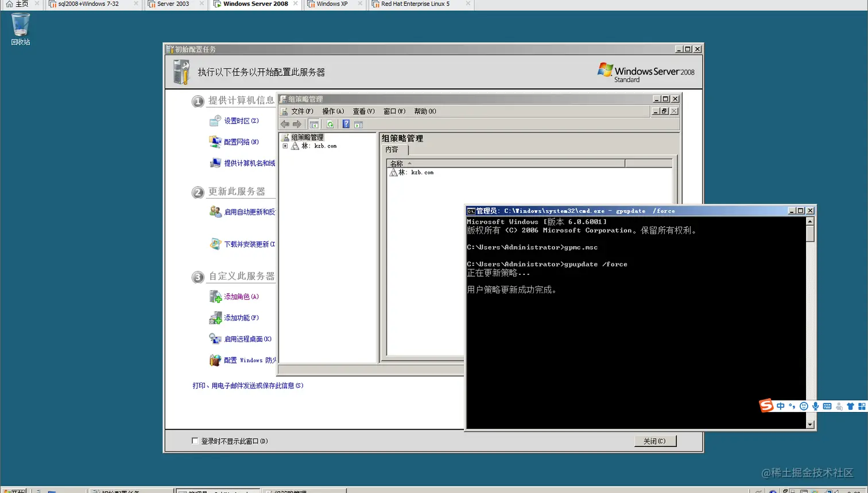Toggle the action pane toolbar icon
Viewport: 868px width, 493px height.
(358, 124)
